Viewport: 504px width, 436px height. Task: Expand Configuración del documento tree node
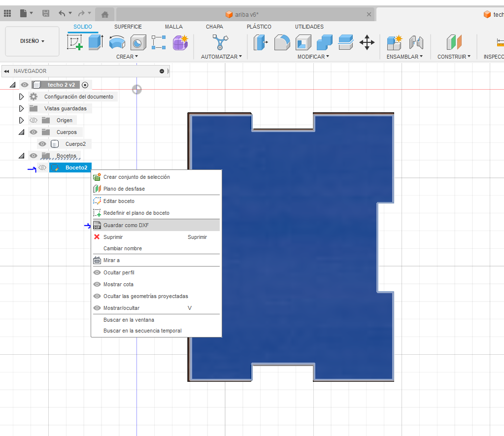[x=21, y=97]
